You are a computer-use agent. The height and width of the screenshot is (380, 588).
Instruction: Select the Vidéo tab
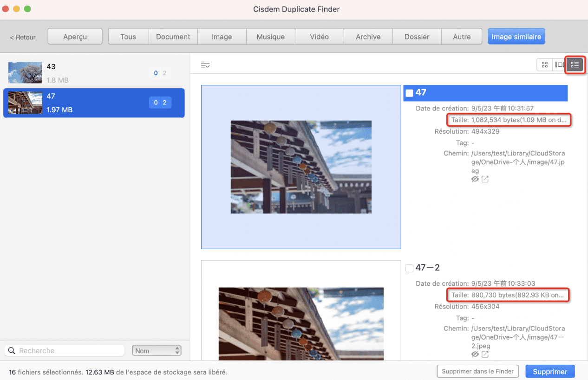tap(320, 37)
